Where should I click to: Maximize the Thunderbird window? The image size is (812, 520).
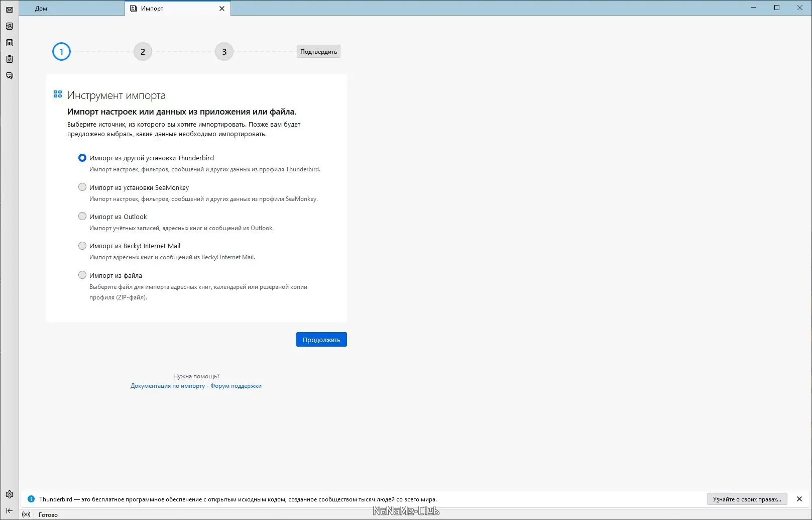tap(777, 8)
